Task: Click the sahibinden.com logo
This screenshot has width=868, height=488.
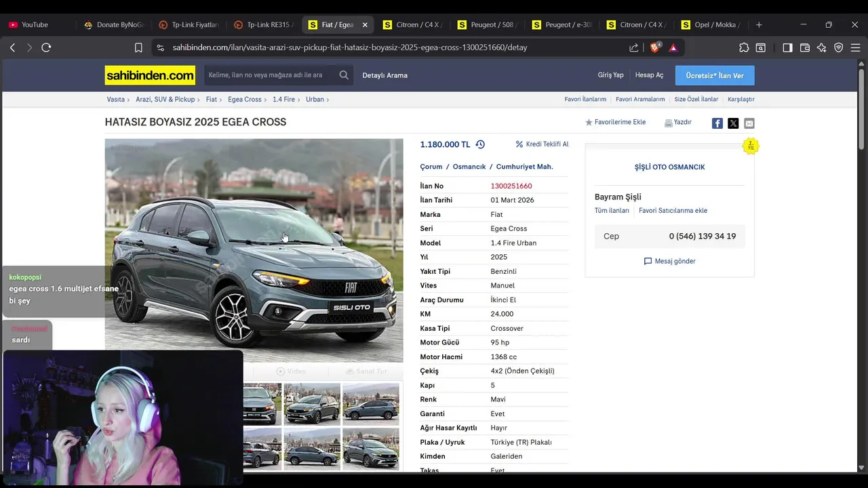Action: click(x=150, y=75)
